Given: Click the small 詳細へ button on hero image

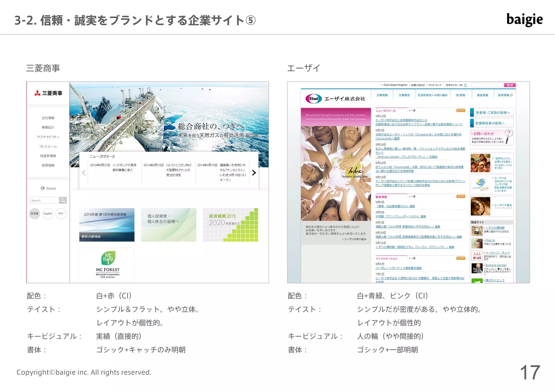Looking at the screenshot, I should point(252,135).
